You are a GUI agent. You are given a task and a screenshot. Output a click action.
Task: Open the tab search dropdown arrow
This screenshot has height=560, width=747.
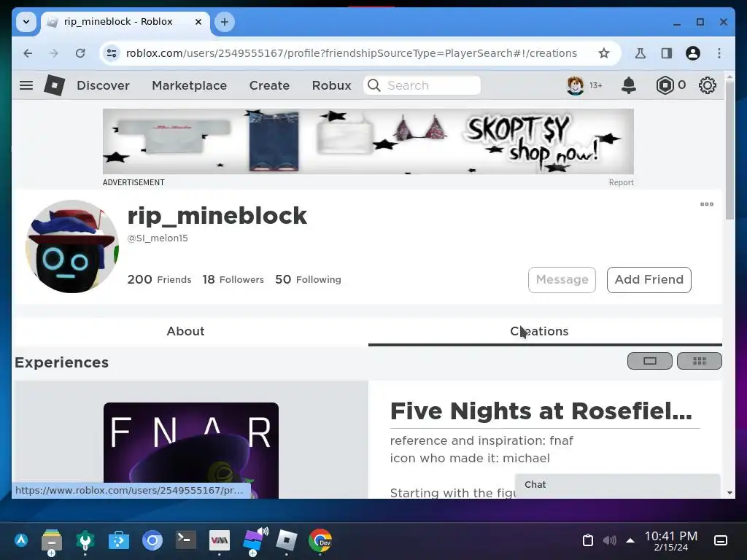pos(26,22)
